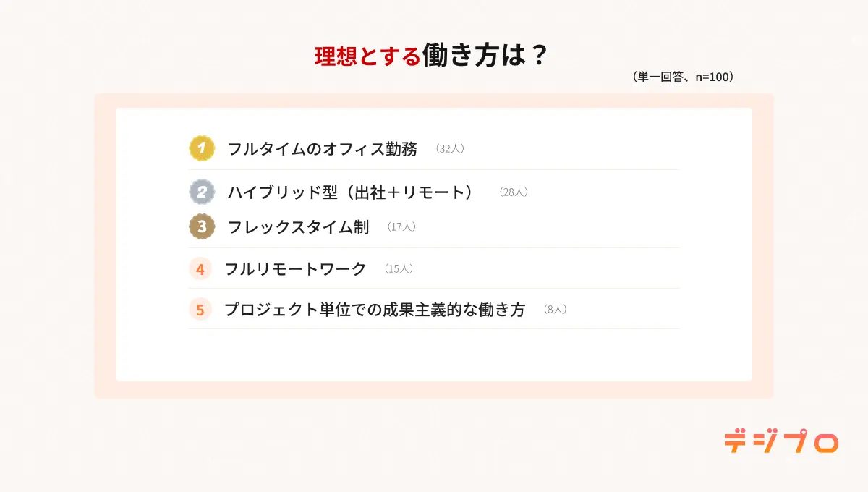Click the silver rank 2 badge
This screenshot has height=492, width=868.
[x=202, y=192]
